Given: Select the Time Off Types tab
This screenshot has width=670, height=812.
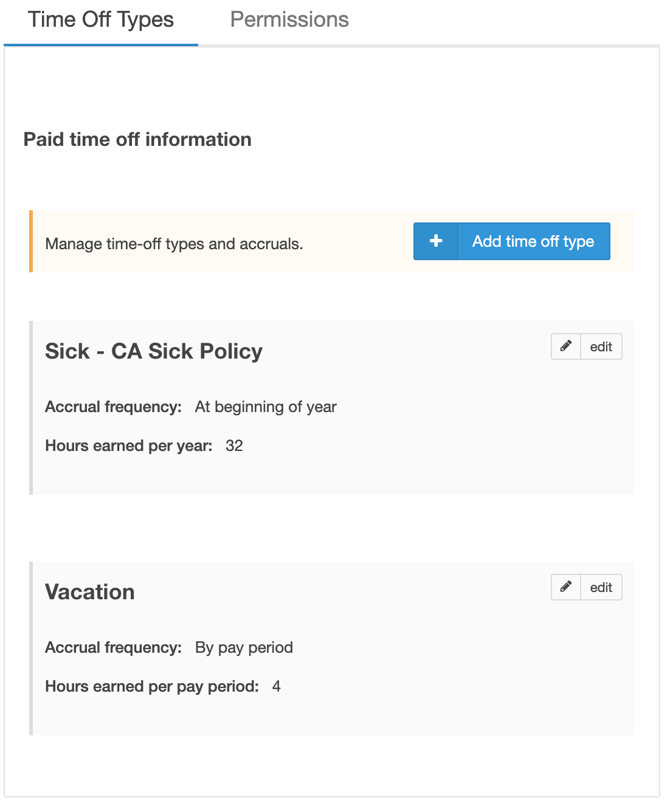Looking at the screenshot, I should click(x=101, y=20).
